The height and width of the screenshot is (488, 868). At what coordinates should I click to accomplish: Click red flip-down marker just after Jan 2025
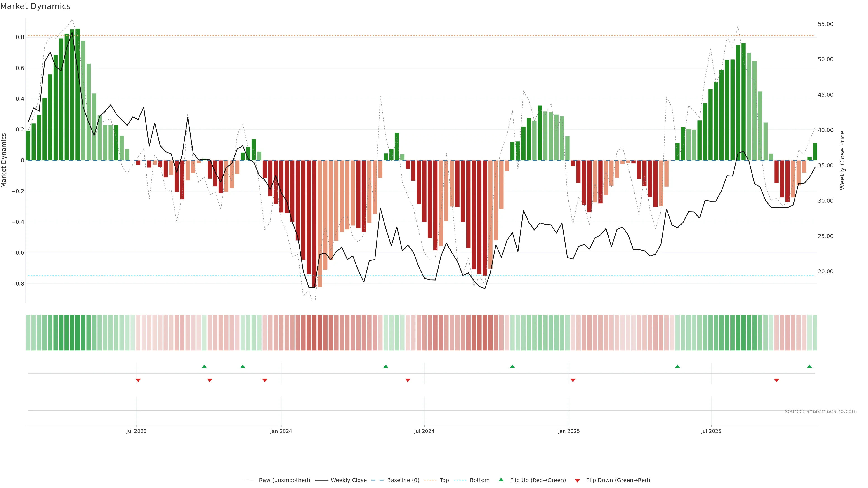tap(573, 380)
